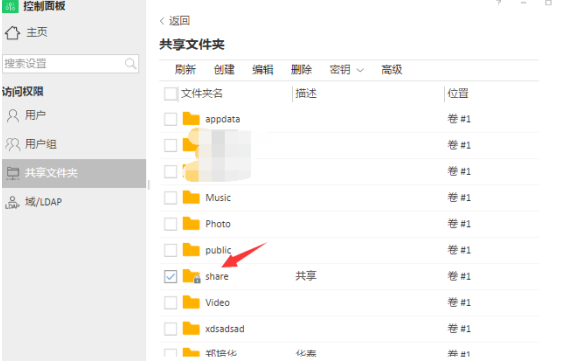Go back with the 返回 link
Viewport: 567px width, 361px height.
(x=179, y=21)
